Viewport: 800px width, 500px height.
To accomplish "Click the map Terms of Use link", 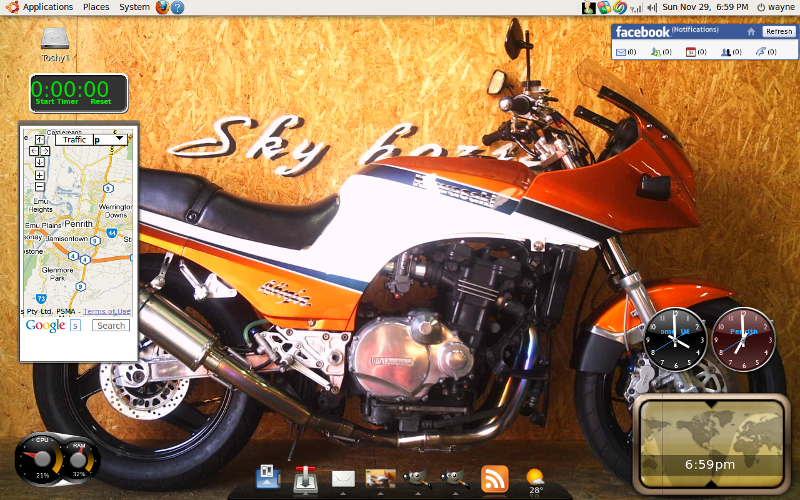I will click(x=107, y=312).
